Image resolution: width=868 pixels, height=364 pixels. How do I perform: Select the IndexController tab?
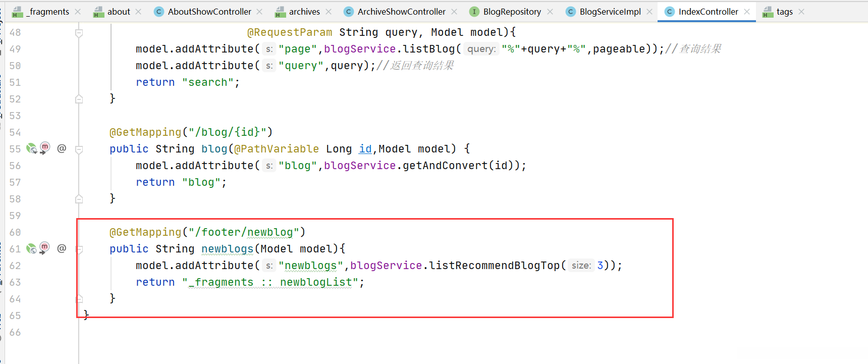[708, 12]
